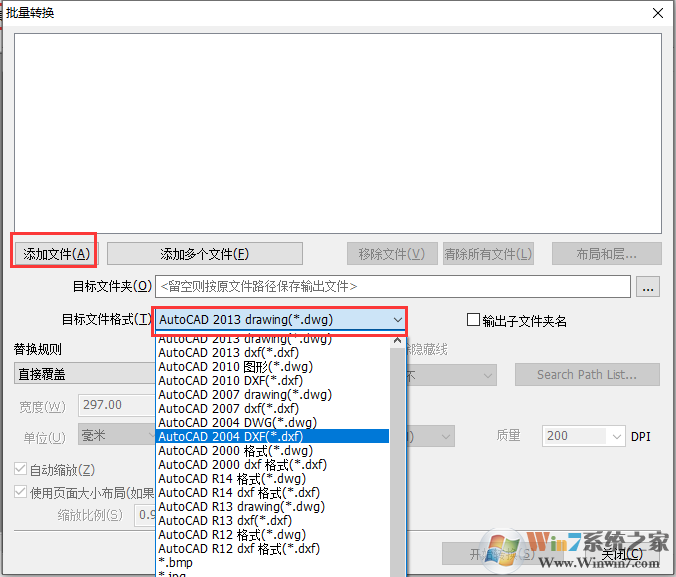Focus the 目标文件夹 path input field
The image size is (676, 577).
point(393,287)
